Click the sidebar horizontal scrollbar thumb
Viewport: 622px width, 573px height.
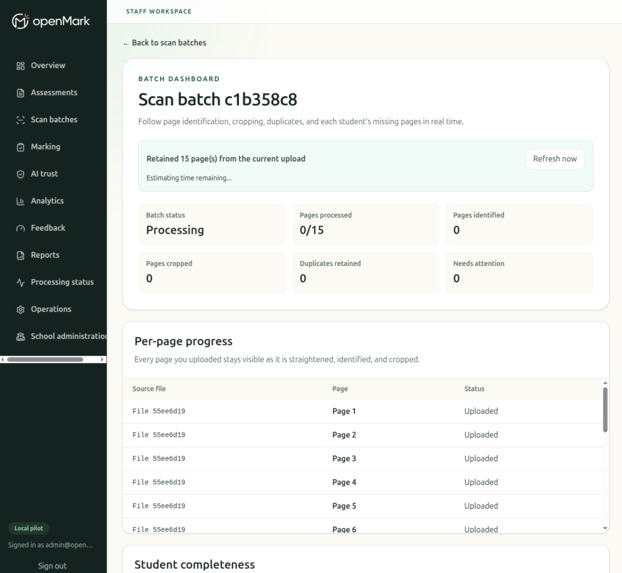(45, 360)
